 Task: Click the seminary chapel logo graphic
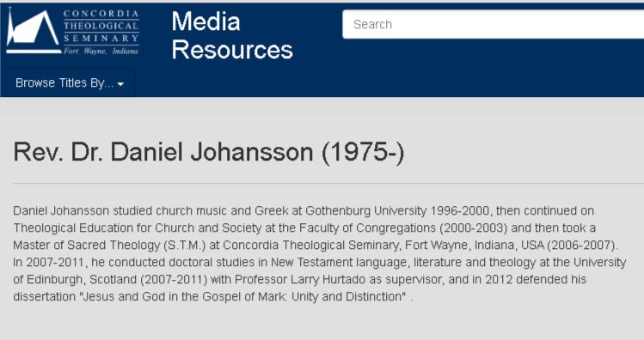point(34,31)
